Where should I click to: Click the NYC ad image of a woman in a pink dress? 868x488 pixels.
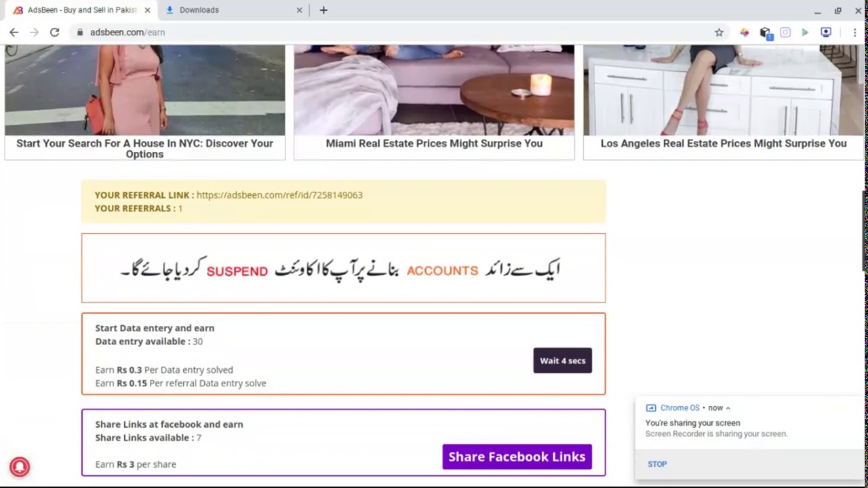145,90
